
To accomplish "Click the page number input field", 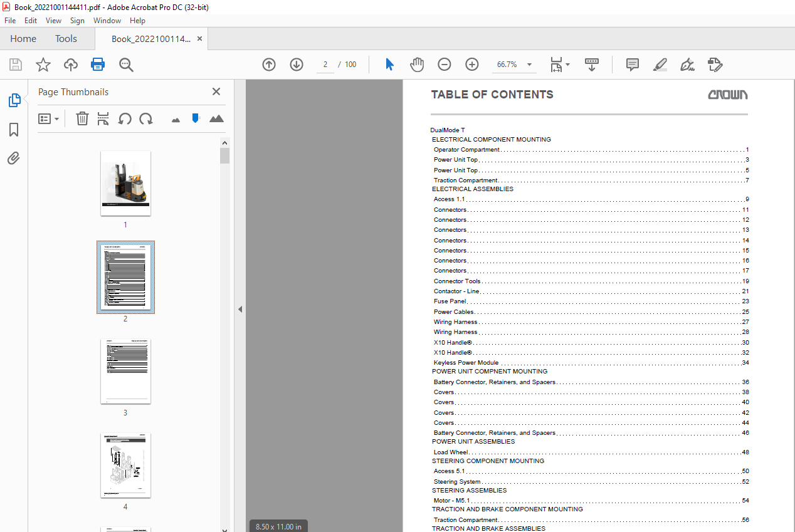I will pos(325,65).
